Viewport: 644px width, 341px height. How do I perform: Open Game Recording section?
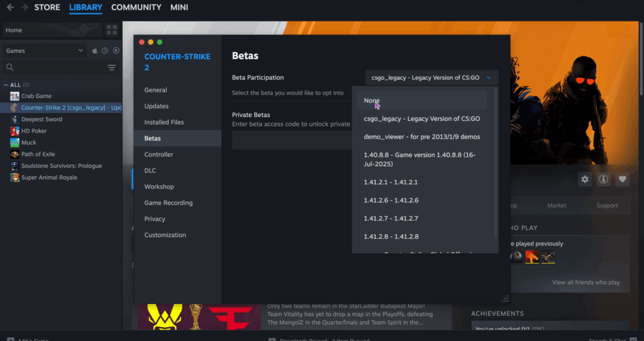(x=177, y=203)
